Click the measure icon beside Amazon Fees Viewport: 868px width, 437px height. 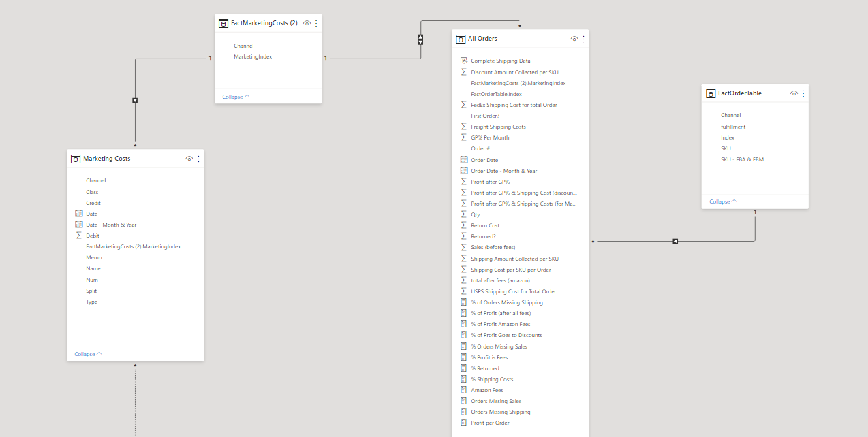coord(464,390)
